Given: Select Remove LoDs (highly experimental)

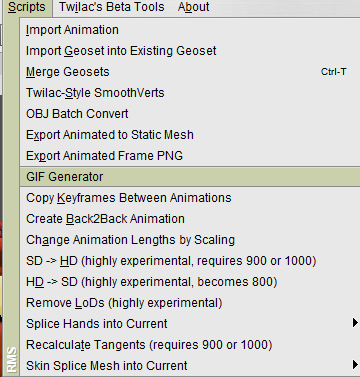Looking at the screenshot, I should 190,303.
